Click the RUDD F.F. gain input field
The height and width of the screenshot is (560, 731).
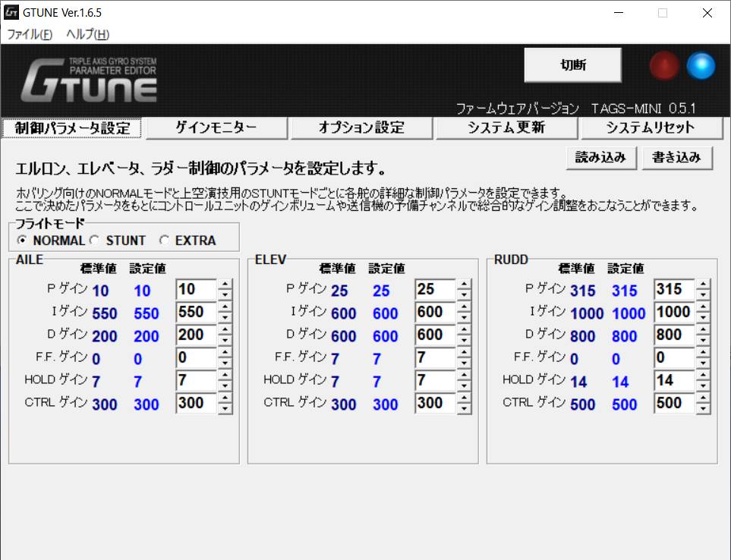click(x=675, y=358)
